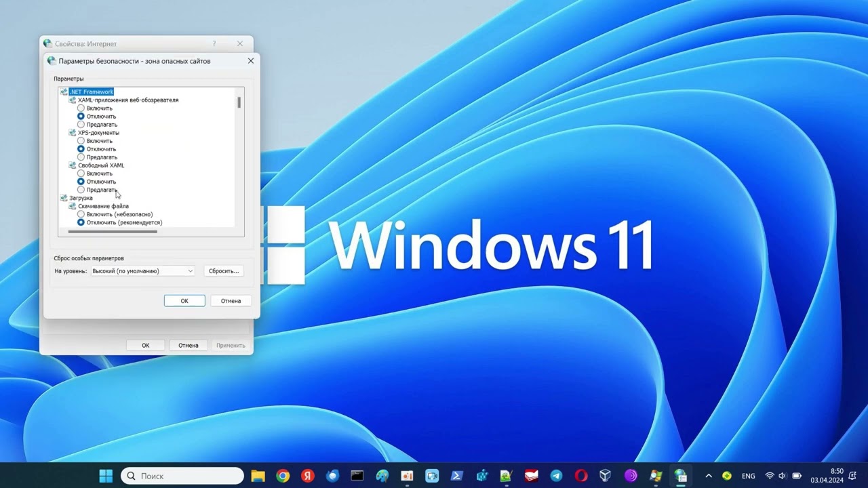Select Загрузка label in the tree
The image size is (868, 488).
pyautogui.click(x=81, y=198)
